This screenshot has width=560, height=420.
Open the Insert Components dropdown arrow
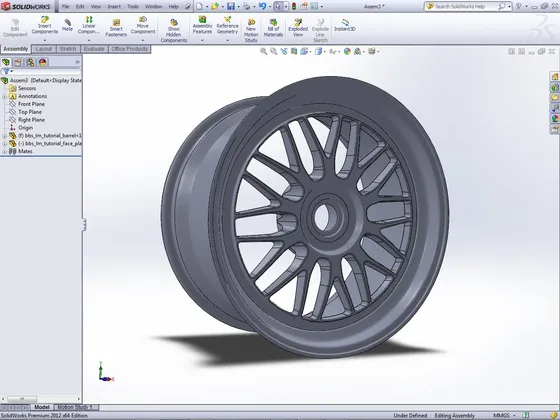(45, 40)
